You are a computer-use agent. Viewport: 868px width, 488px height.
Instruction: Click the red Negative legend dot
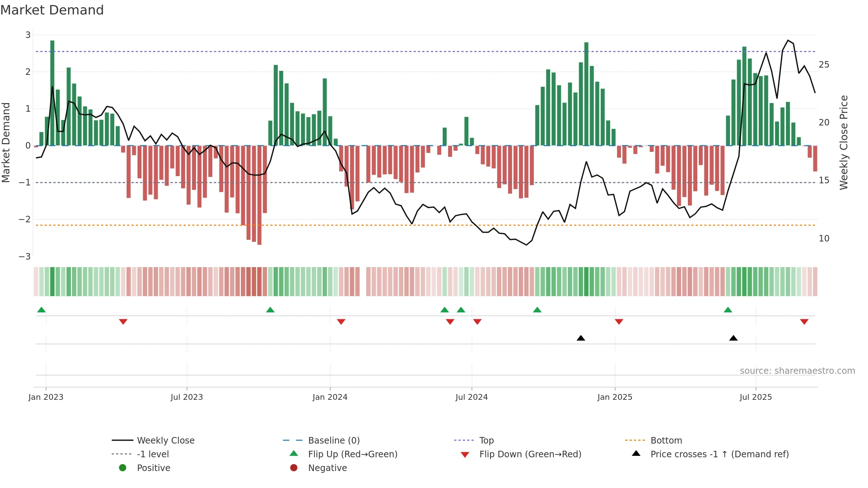(x=294, y=468)
